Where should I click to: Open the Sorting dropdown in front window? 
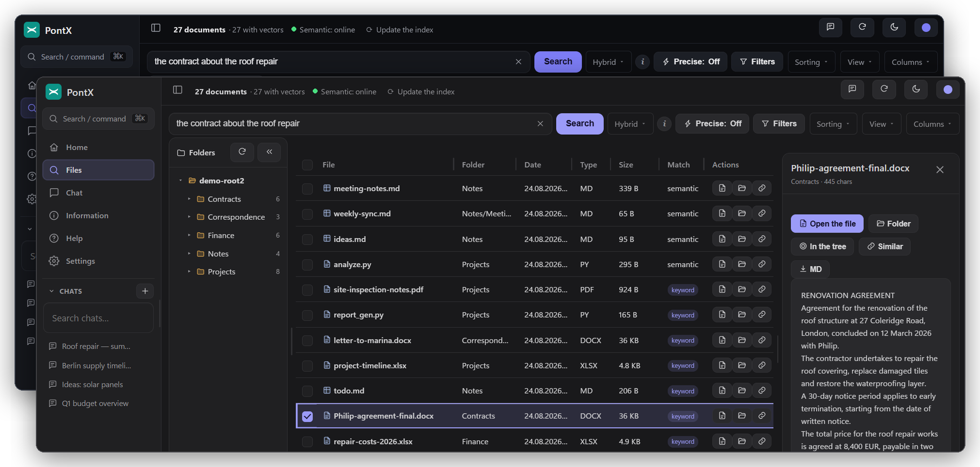tap(833, 124)
